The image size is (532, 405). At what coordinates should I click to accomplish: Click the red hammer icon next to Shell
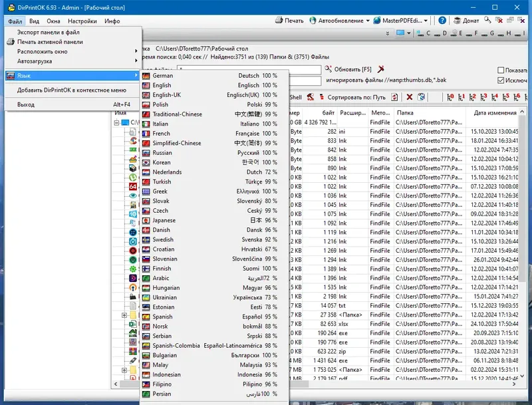point(310,97)
